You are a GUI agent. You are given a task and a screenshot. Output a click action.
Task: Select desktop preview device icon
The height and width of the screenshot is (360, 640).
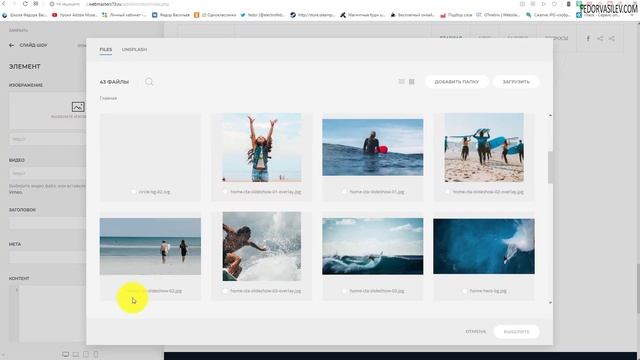[x=66, y=354]
